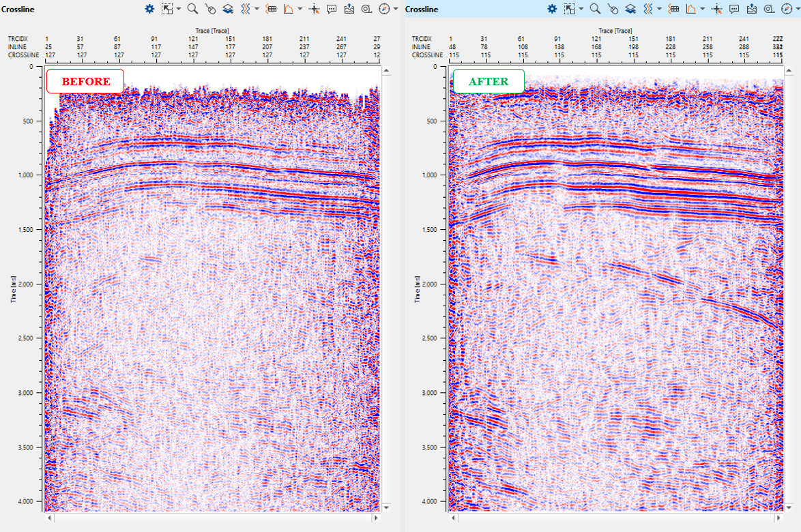Activate crosshair cursor tool in right panel
The height and width of the screenshot is (532, 801).
pyautogui.click(x=716, y=9)
